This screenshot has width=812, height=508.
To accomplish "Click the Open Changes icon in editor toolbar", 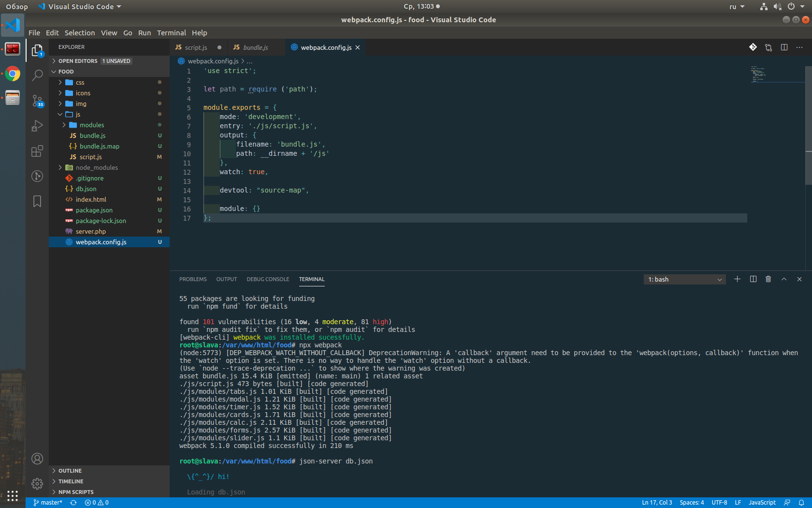I will [768, 47].
